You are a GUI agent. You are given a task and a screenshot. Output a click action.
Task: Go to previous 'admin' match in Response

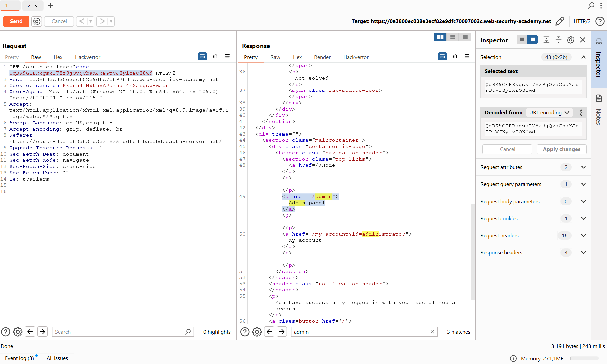pyautogui.click(x=269, y=332)
